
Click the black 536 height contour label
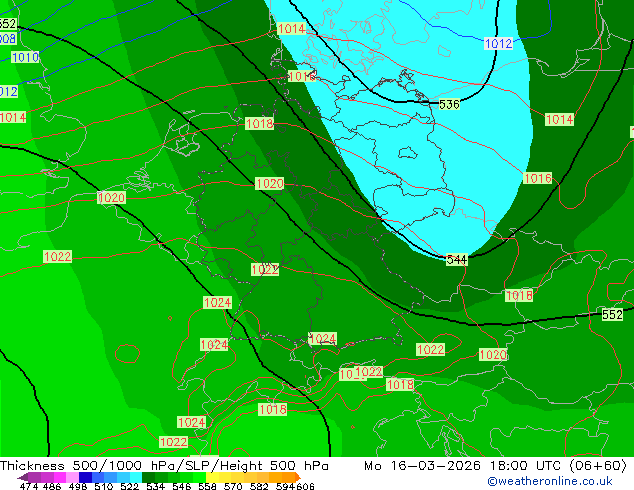tap(449, 104)
